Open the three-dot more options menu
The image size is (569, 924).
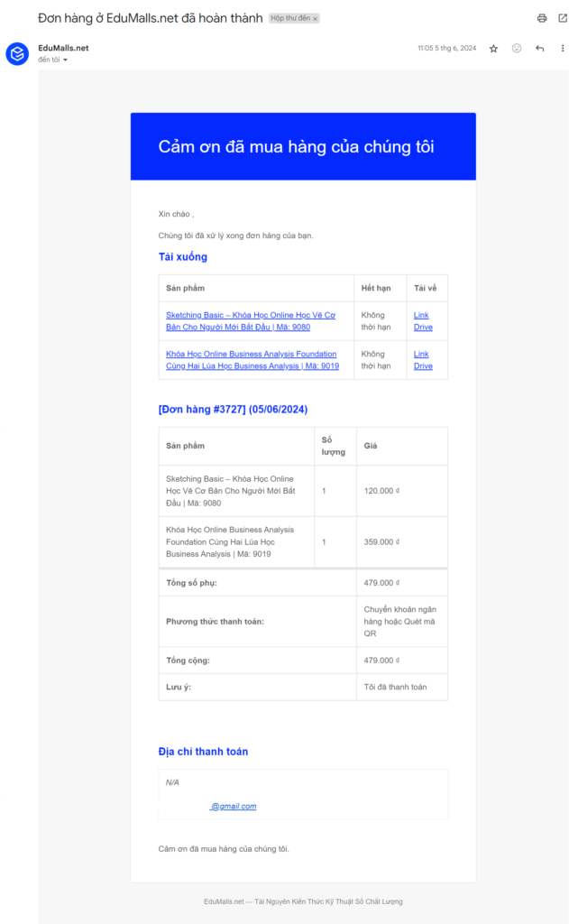click(x=563, y=49)
